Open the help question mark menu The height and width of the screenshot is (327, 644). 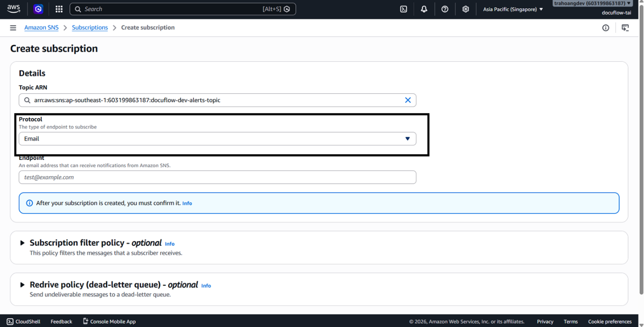(445, 9)
